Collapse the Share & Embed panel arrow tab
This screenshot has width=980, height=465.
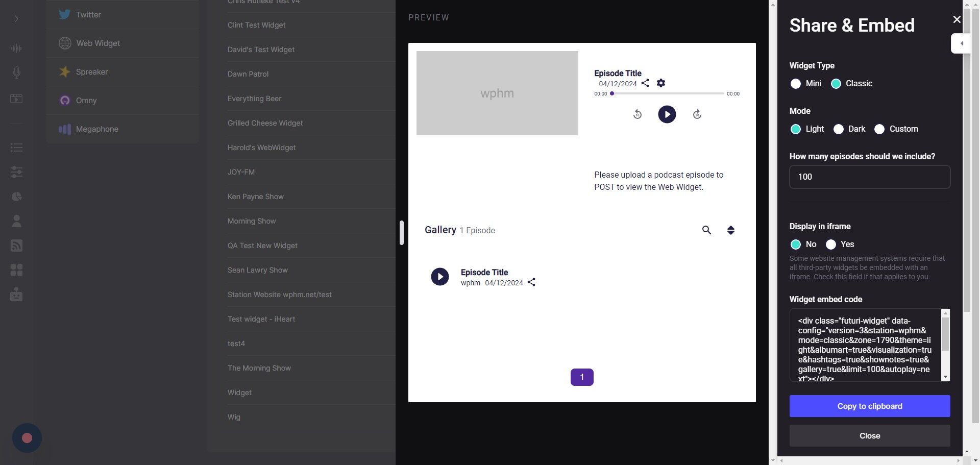pos(961,43)
